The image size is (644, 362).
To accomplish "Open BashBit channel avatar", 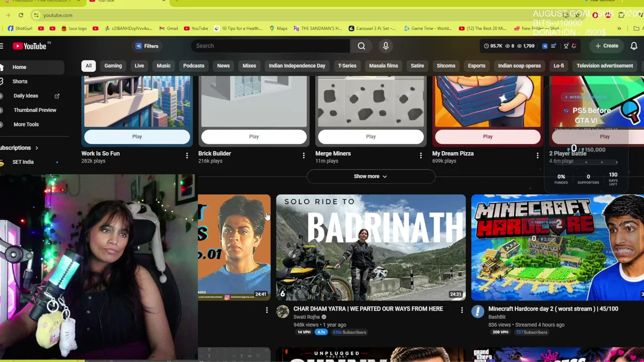I will pos(477,312).
